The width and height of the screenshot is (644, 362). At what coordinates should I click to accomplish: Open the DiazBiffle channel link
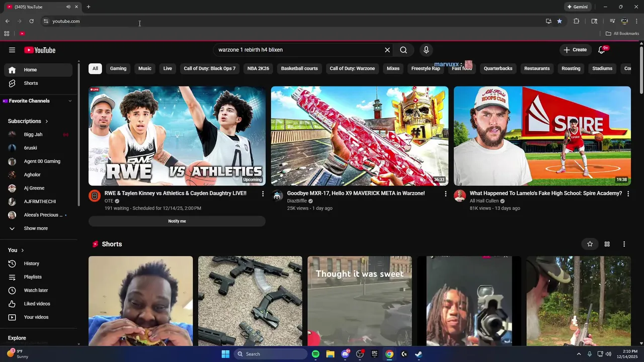click(297, 201)
